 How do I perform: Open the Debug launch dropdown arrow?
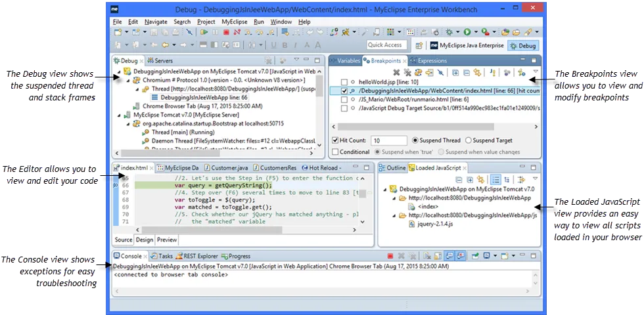pos(458,32)
